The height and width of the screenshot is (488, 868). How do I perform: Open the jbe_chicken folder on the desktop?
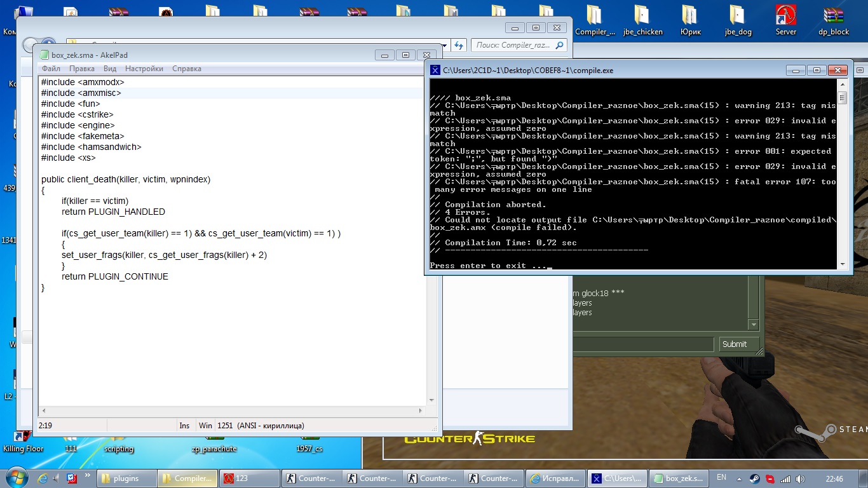point(642,20)
